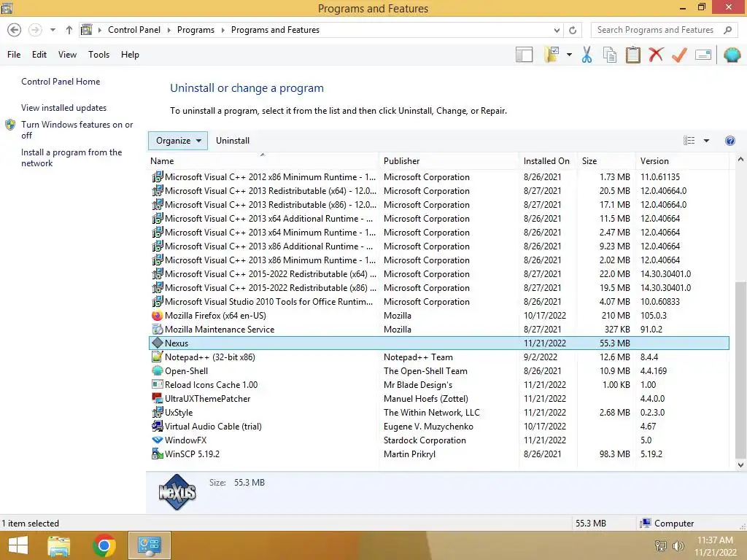This screenshot has height=560, width=747.
Task: Click the volume speaker tray icon
Action: [x=678, y=545]
